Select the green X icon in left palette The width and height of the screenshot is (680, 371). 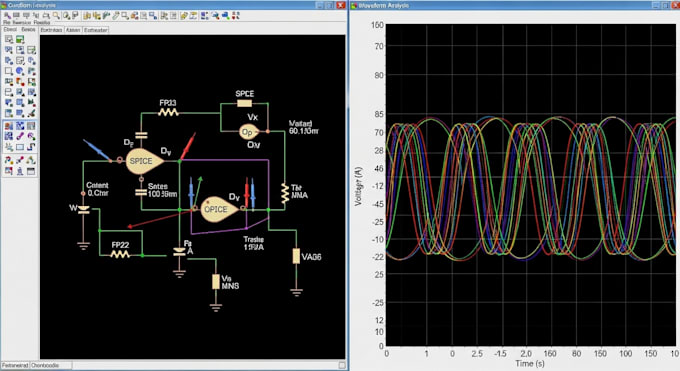(x=31, y=102)
